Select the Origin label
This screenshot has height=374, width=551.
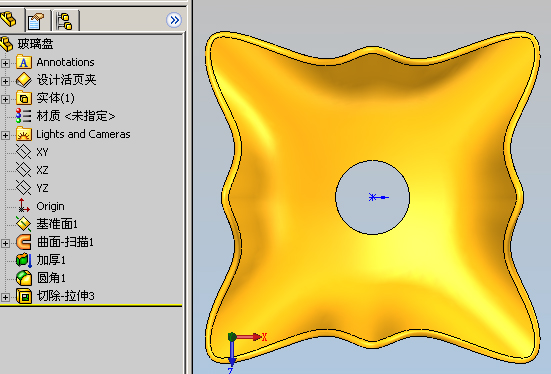click(50, 206)
